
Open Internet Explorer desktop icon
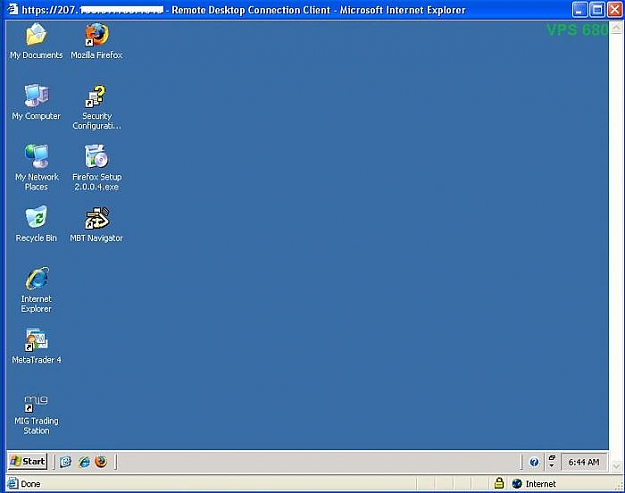36,290
